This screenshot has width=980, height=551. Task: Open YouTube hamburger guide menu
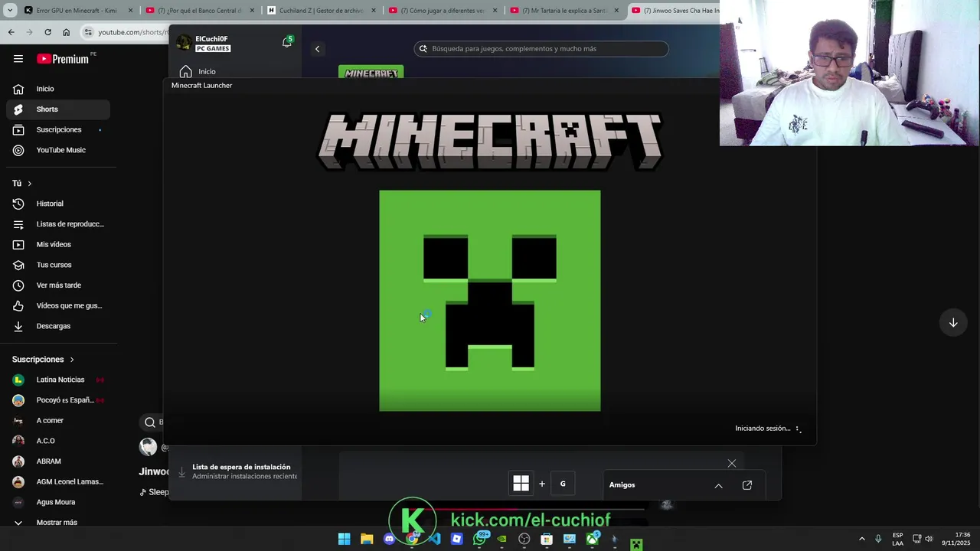click(18, 59)
